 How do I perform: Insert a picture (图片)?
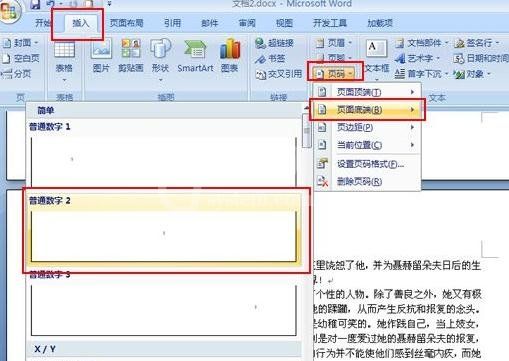pyautogui.click(x=101, y=56)
